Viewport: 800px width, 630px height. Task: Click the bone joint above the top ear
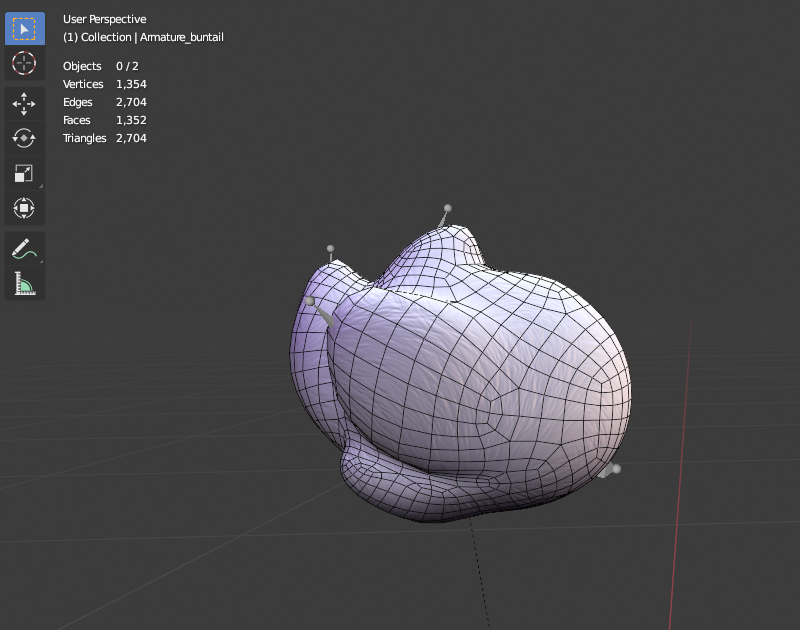tap(447, 208)
